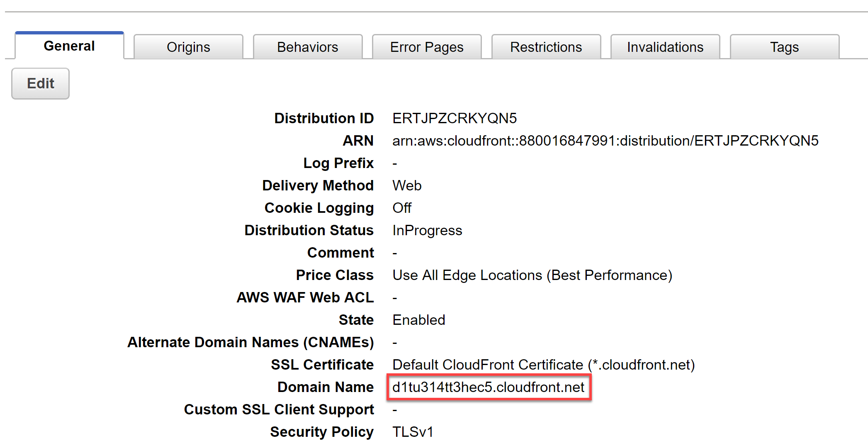Click the InProgress distribution status value
This screenshot has height=448, width=868.
point(427,230)
